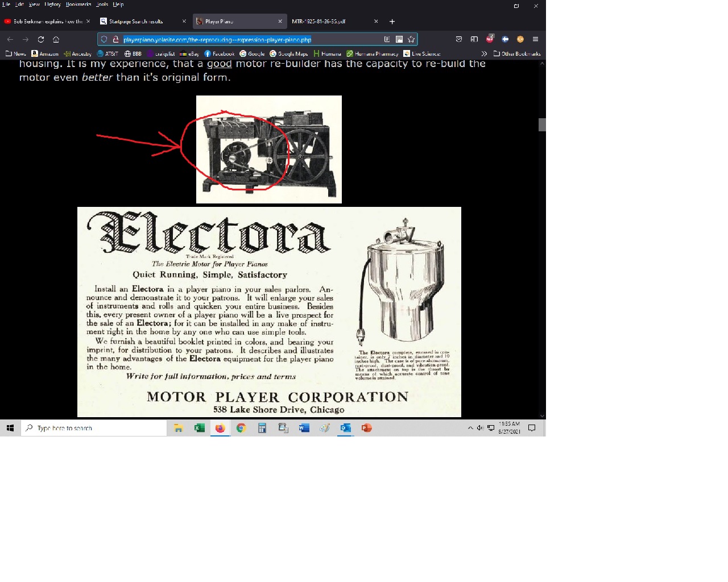Switch to the Startpage Search results tab

pos(136,22)
